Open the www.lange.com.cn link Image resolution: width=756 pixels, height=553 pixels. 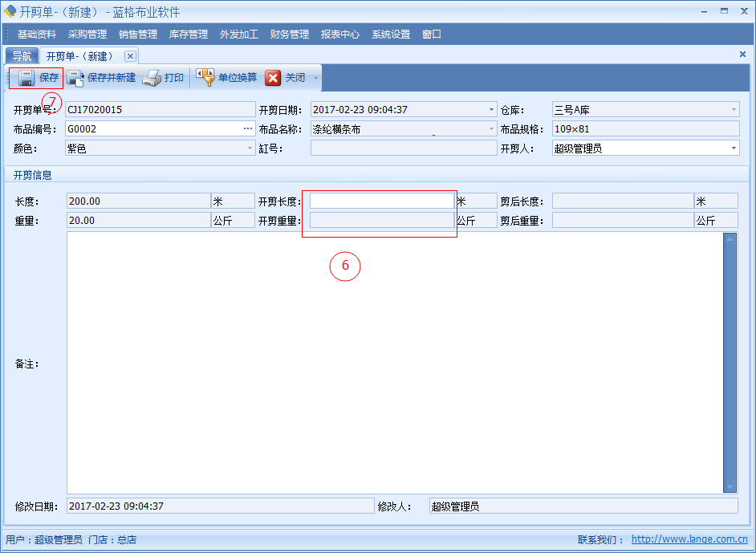click(x=689, y=540)
